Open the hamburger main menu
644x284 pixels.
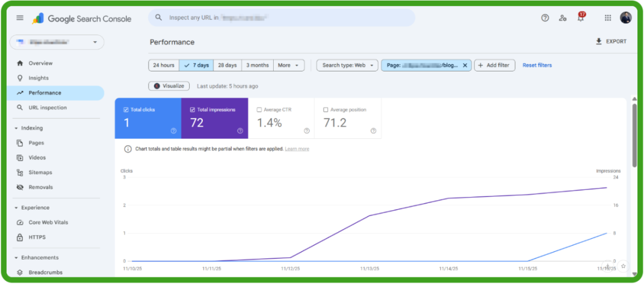pyautogui.click(x=20, y=18)
